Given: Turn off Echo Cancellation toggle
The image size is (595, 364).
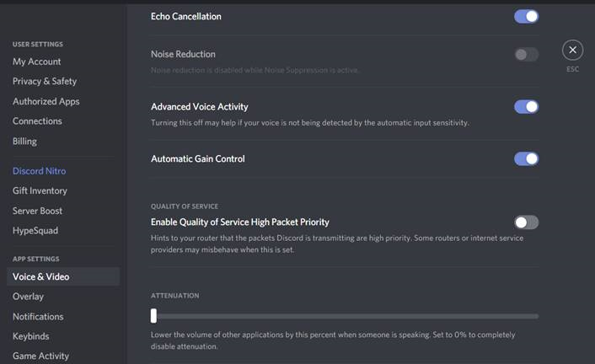Looking at the screenshot, I should click(x=526, y=16).
